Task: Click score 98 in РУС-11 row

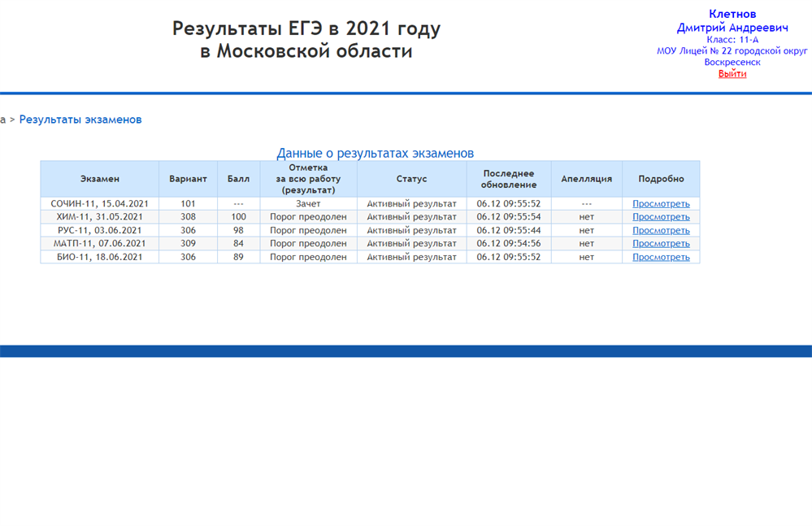Action: pos(238,230)
